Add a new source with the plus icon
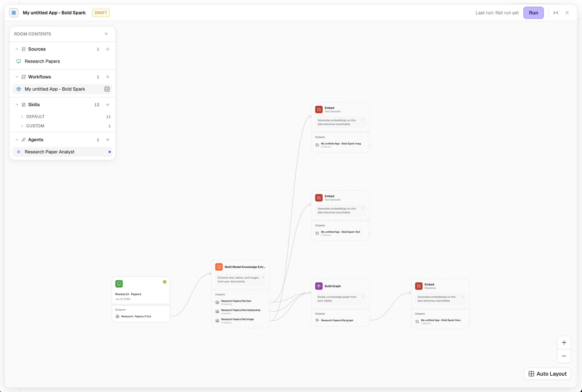The height and width of the screenshot is (392, 582). pyautogui.click(x=108, y=49)
